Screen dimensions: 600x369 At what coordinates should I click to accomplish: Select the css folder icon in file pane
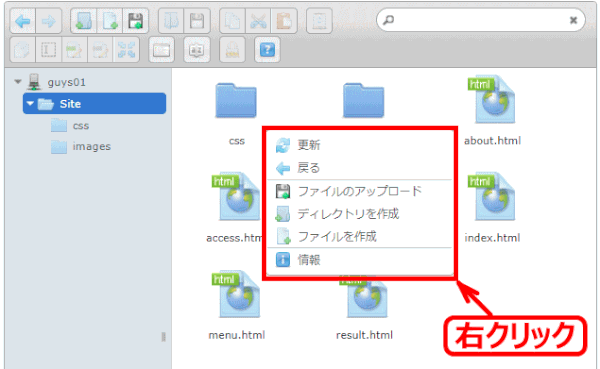tap(236, 100)
